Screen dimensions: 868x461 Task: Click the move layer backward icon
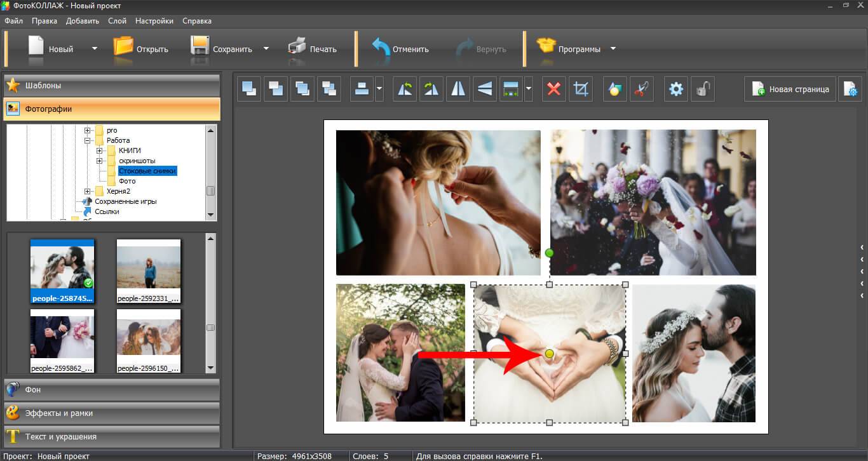point(330,89)
